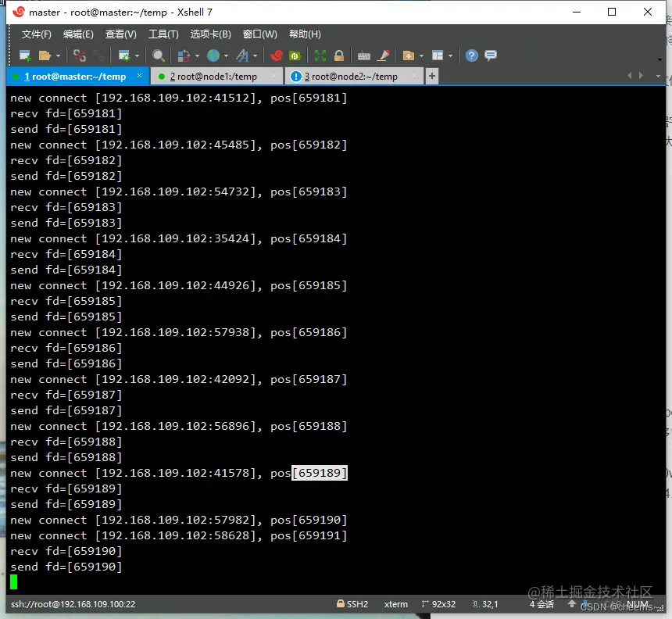Click the globe encoding icon
The image size is (672, 619).
point(213,55)
